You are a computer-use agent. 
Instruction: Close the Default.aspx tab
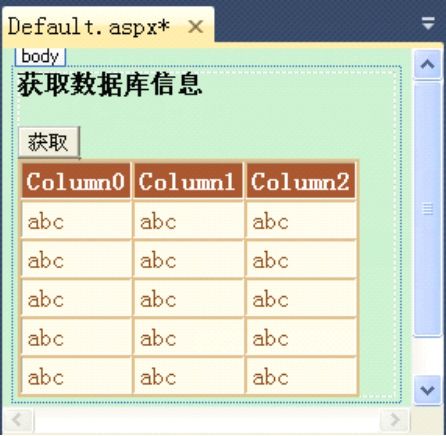pyautogui.click(x=196, y=27)
